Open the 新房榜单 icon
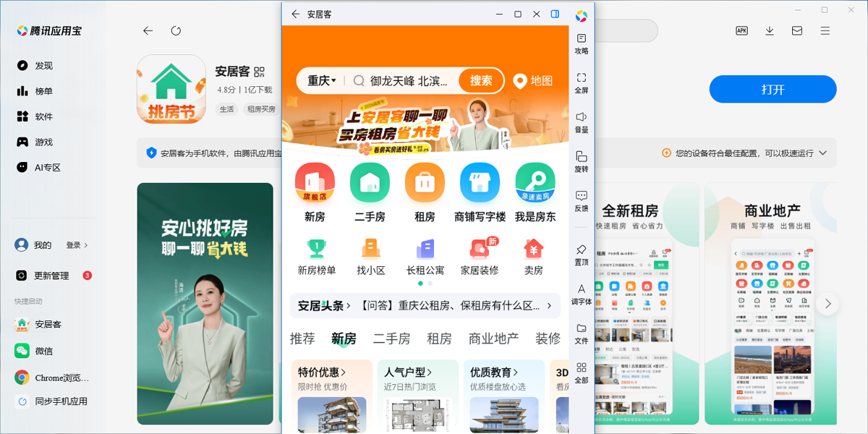 [317, 250]
